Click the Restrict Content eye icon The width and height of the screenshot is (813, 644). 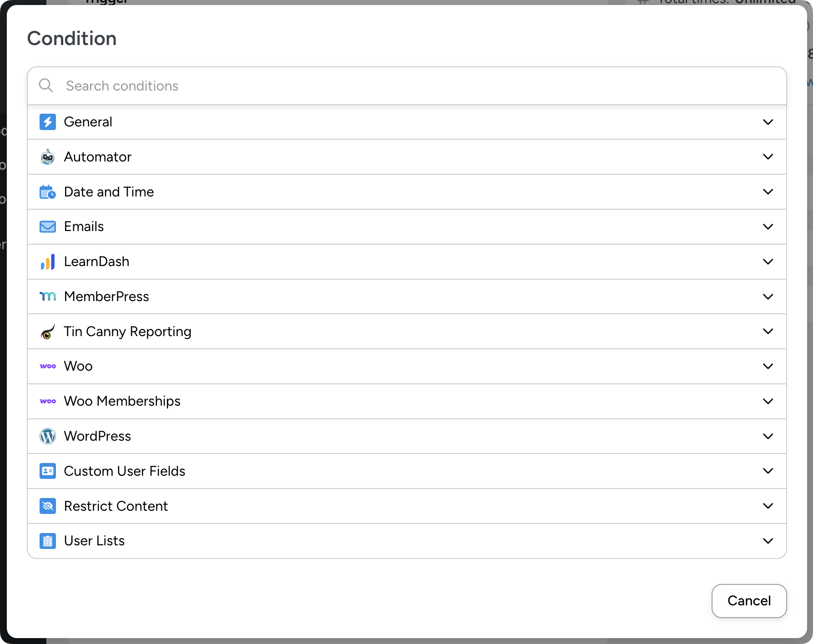(x=48, y=506)
